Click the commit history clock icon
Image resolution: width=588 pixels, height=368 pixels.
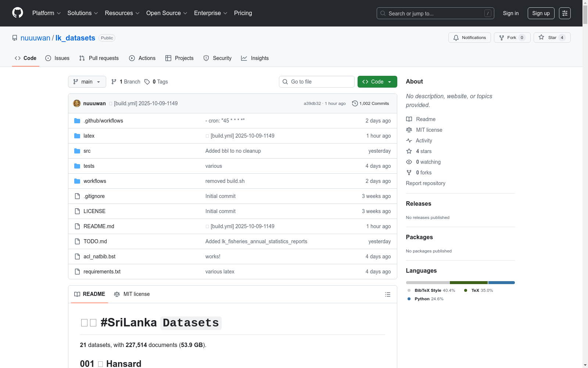(x=355, y=103)
